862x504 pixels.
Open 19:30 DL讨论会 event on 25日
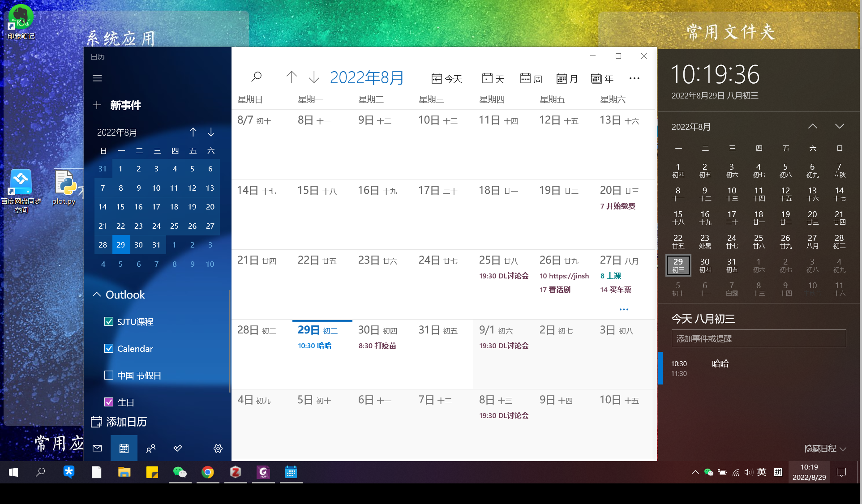click(504, 276)
